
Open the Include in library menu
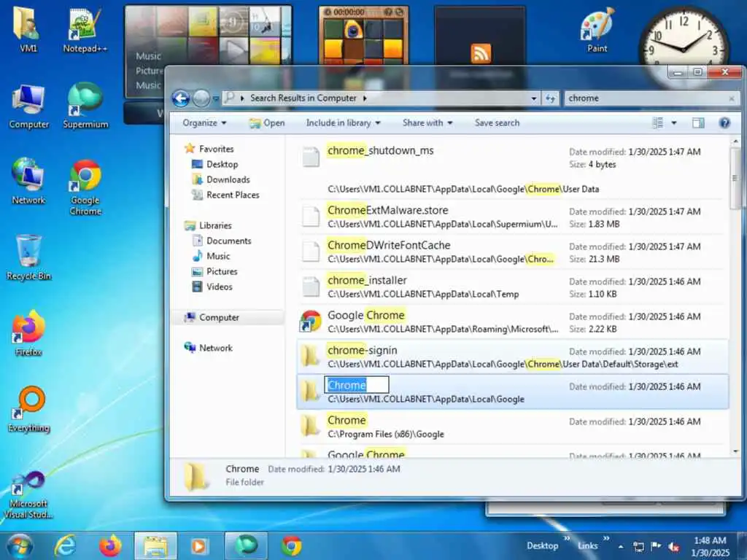pyautogui.click(x=343, y=122)
